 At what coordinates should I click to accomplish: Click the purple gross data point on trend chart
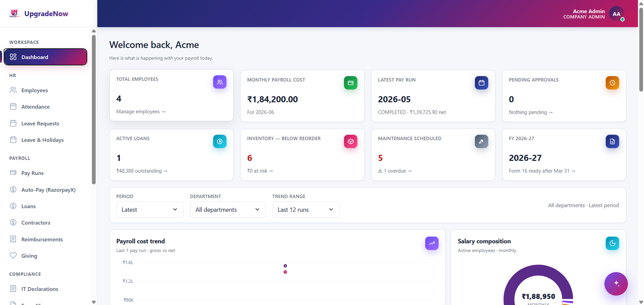pos(285,266)
